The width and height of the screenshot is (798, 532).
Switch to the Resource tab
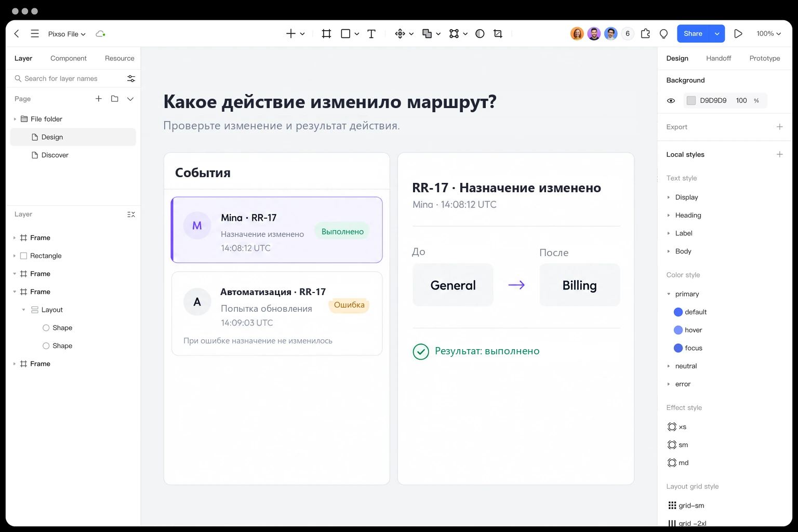[x=119, y=58]
